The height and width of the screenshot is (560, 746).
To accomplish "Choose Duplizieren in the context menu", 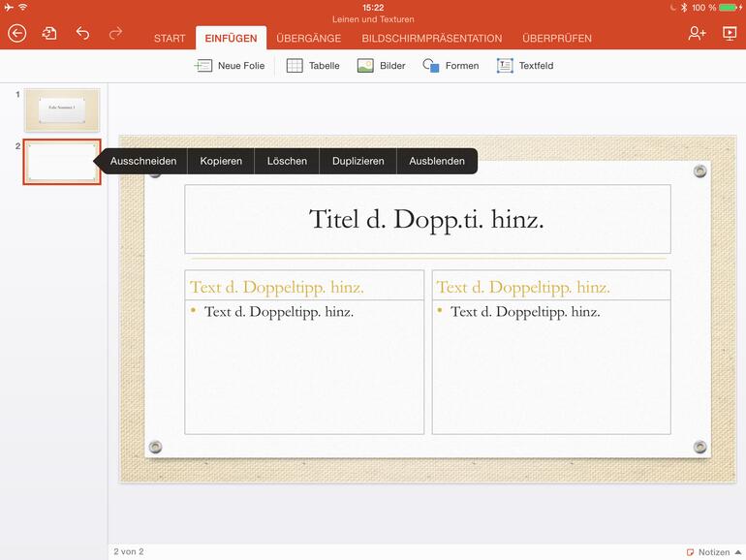I will pyautogui.click(x=357, y=161).
